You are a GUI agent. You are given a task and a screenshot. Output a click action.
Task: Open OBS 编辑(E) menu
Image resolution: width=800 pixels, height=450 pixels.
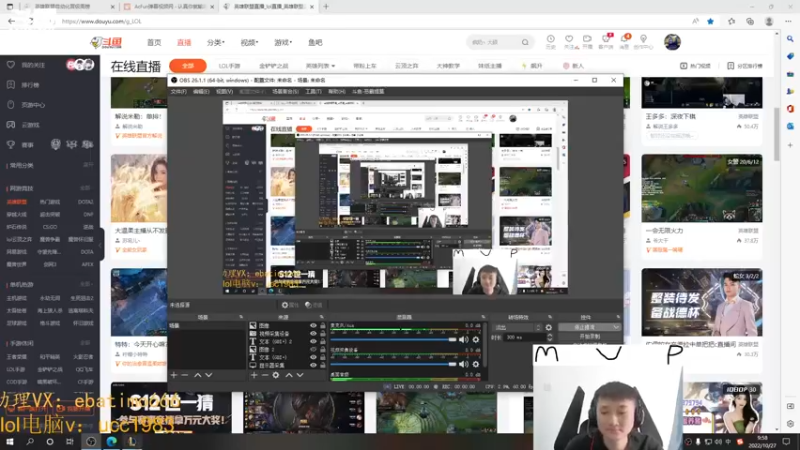[201, 92]
